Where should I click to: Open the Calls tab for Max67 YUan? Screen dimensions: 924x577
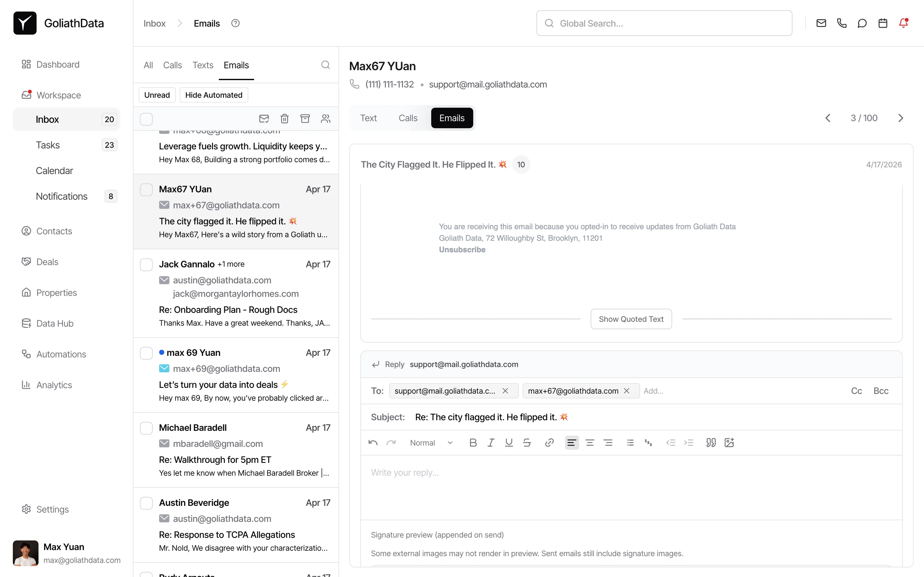408,118
